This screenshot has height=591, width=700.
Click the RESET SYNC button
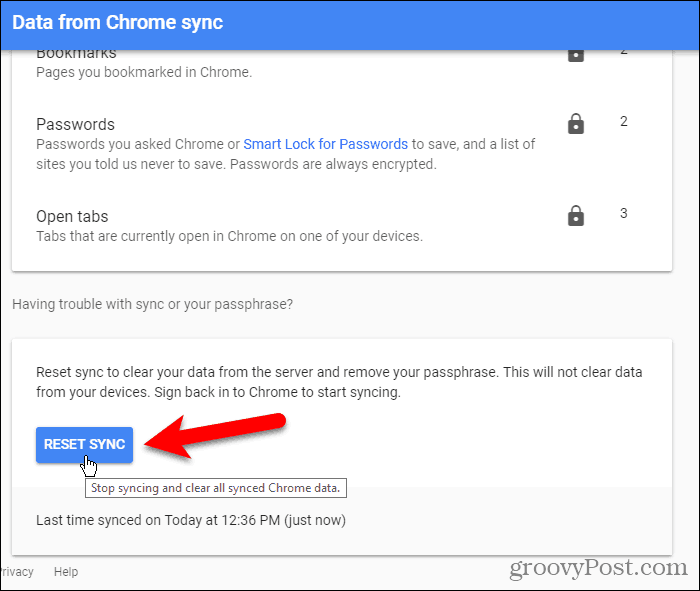pyautogui.click(x=84, y=445)
